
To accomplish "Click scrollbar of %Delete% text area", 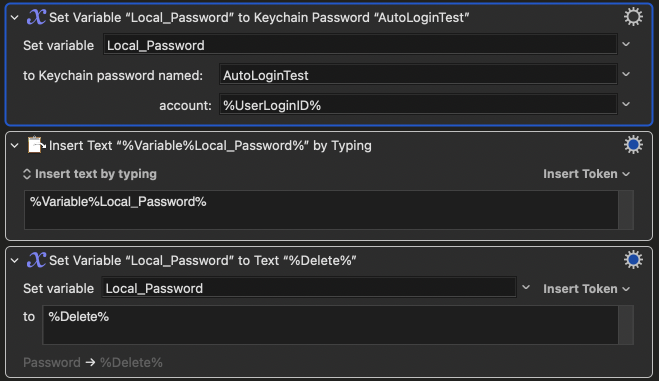I will click(x=626, y=325).
